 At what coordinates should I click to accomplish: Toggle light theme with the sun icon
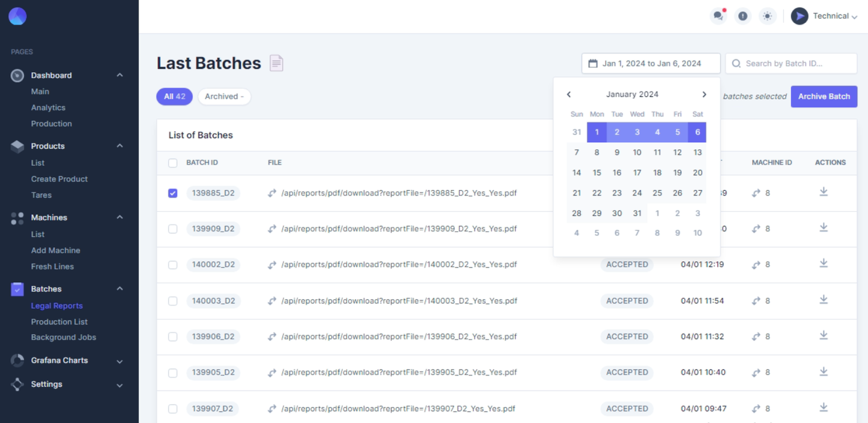[x=767, y=16]
